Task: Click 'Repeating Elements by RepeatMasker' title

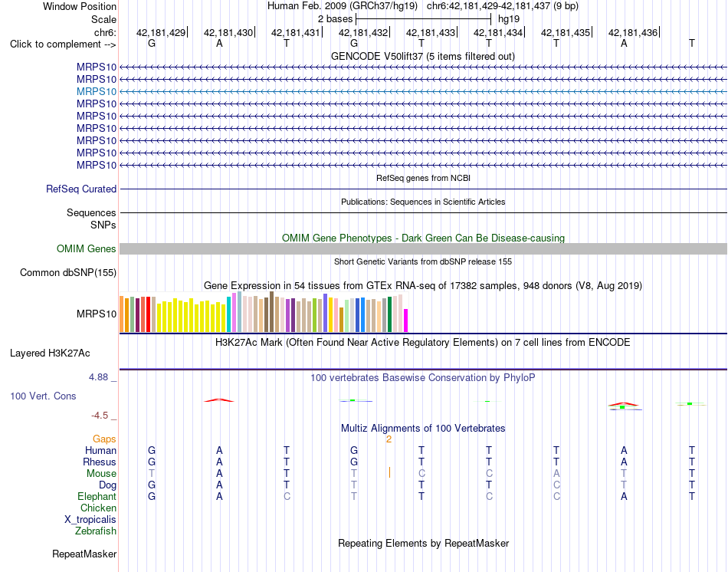Action: (423, 543)
